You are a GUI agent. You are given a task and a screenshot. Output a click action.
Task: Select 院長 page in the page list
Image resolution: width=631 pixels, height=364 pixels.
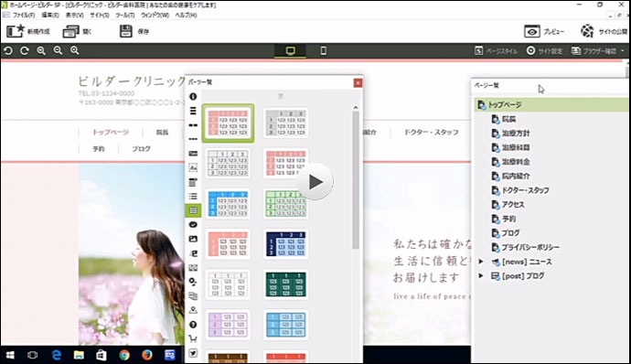(x=508, y=119)
